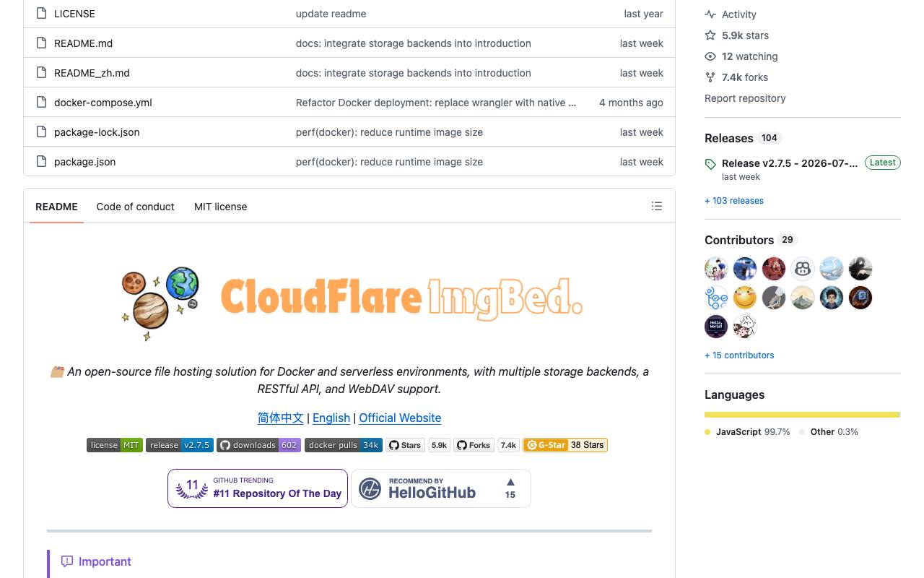Click the file icon beside LICENSE

tap(41, 14)
